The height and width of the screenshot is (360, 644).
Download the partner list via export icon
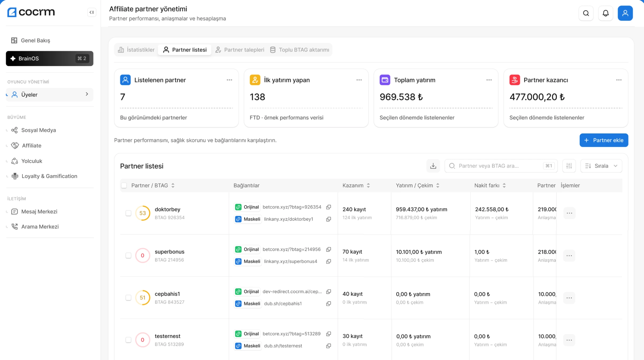coord(433,166)
